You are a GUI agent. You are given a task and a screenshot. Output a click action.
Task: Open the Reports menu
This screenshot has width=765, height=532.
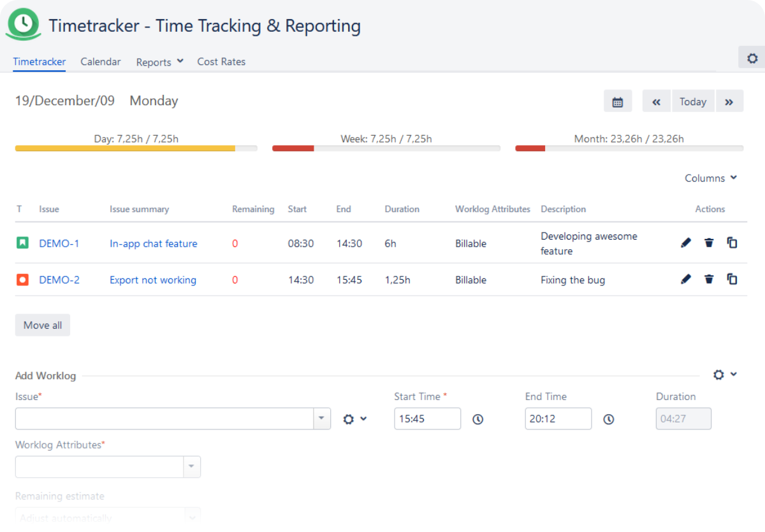[x=159, y=62]
